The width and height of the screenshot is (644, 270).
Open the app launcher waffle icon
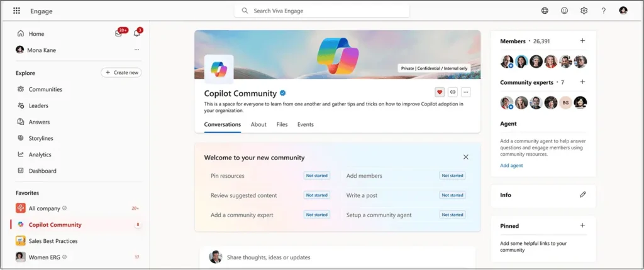coord(16,11)
